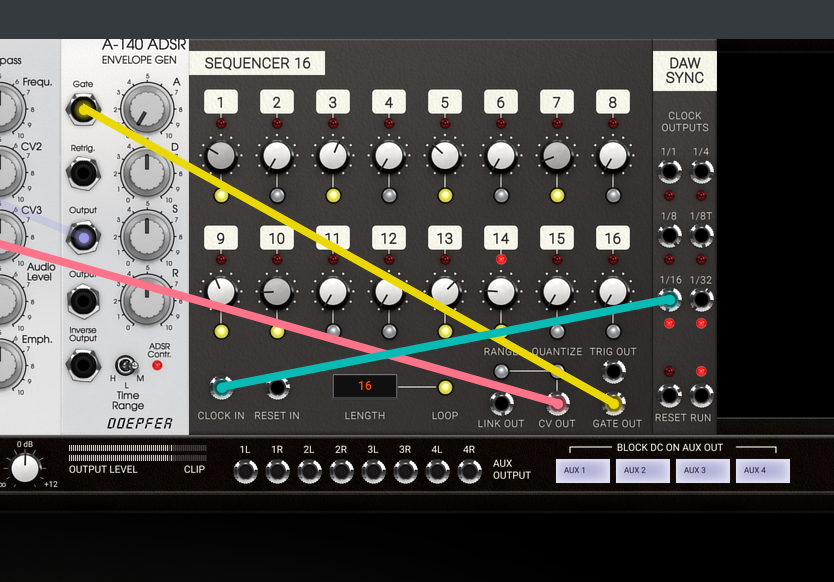Click the ADSR Inverse Output jack
The height and width of the screenshot is (582, 834).
coord(83,365)
